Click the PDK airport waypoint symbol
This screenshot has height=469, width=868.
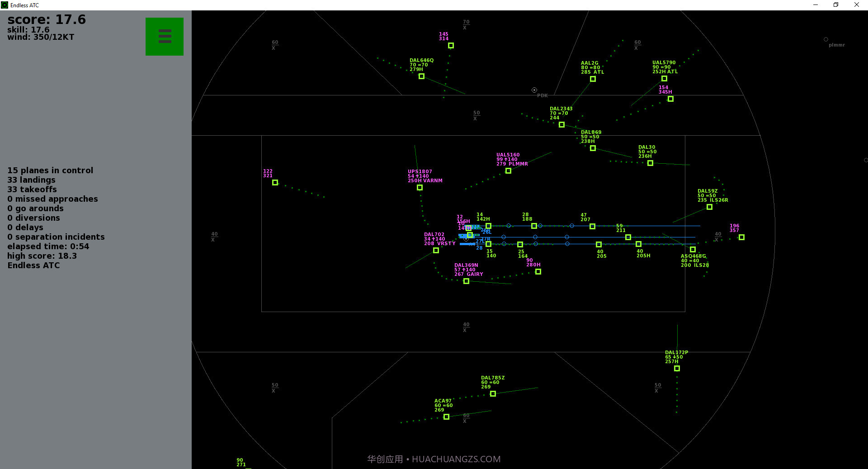534,90
